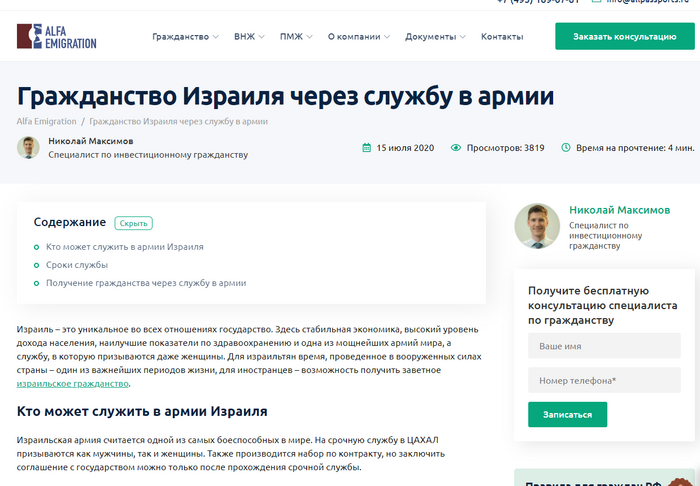Open the израильское гражданство link
Screen dimensions: 700x486
[x=73, y=384]
